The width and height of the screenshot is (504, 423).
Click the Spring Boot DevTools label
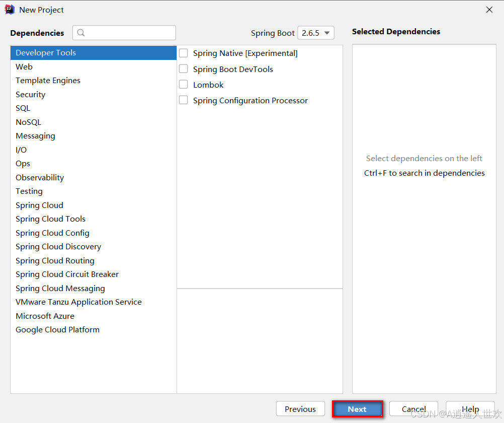coord(233,69)
